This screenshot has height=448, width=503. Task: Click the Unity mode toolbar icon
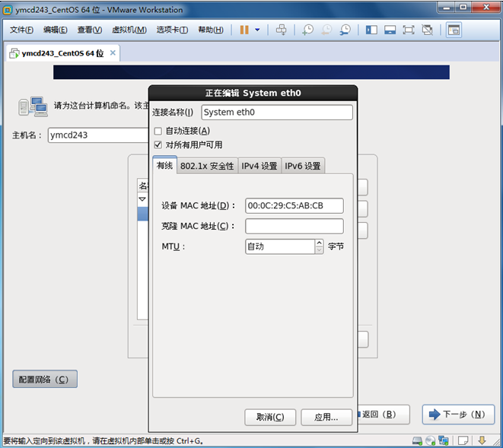coord(428,30)
